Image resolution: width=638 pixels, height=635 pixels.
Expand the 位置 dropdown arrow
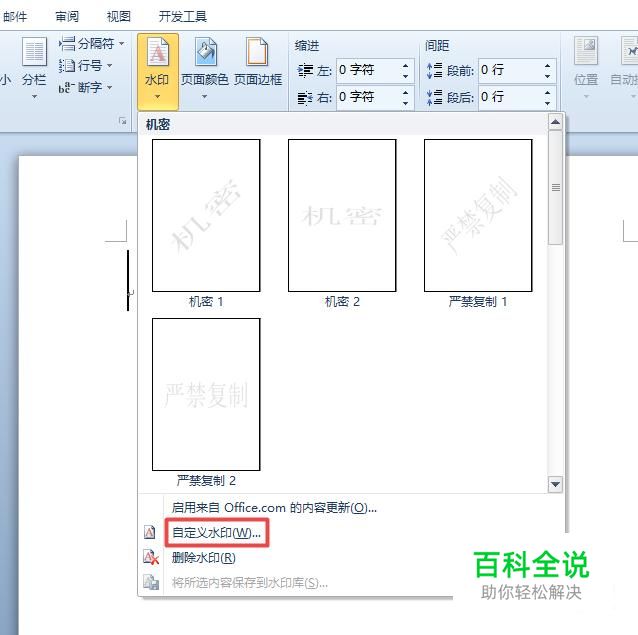[x=586, y=97]
